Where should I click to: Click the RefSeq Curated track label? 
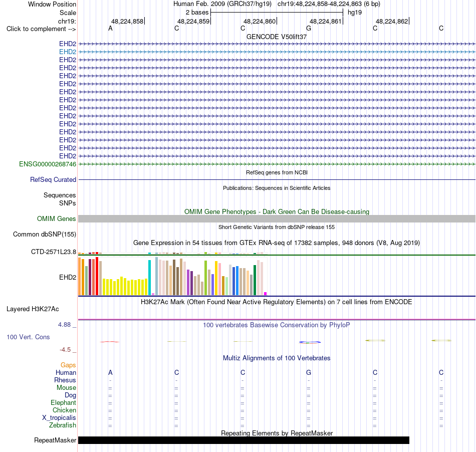(x=53, y=180)
